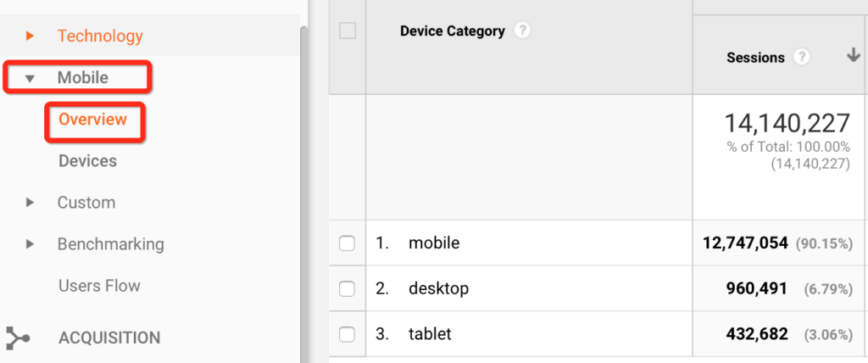Open the ACQUISITION section
This screenshot has height=363, width=868.
click(x=109, y=338)
